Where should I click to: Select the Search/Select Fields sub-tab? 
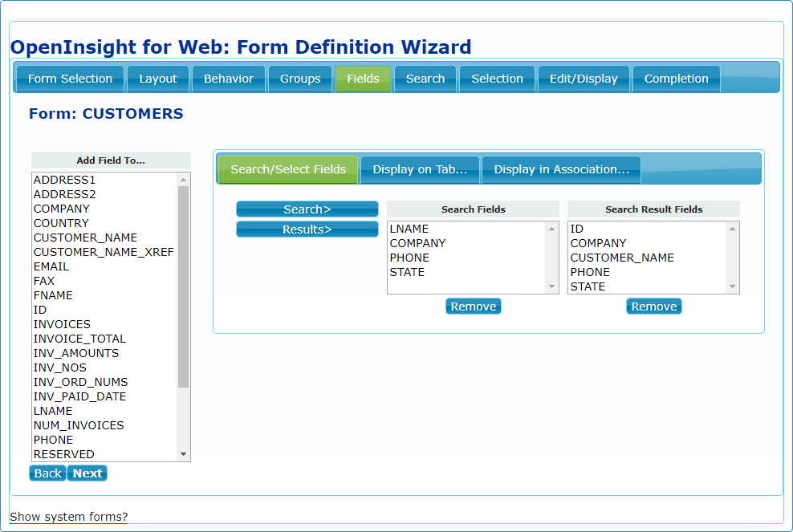tap(288, 169)
